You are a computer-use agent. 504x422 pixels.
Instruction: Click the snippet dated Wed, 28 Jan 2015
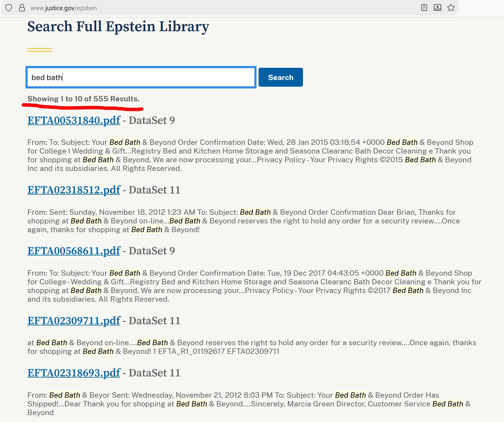(250, 155)
